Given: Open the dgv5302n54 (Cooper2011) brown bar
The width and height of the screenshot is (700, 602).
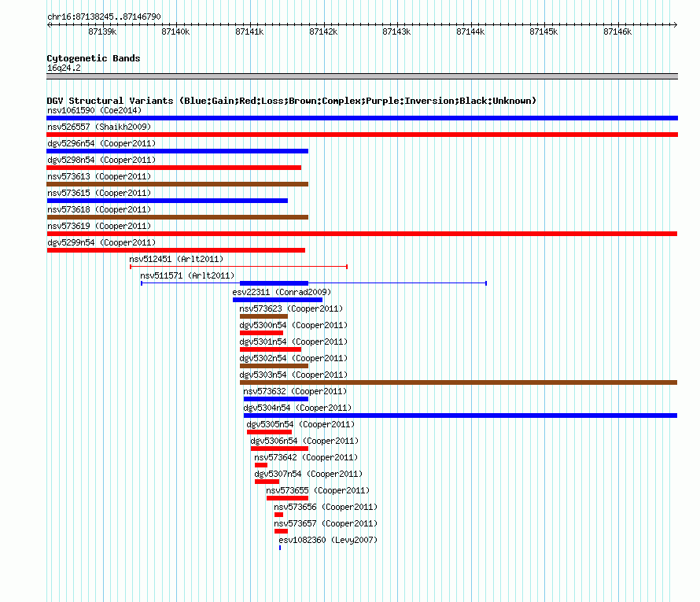Looking at the screenshot, I should [274, 366].
